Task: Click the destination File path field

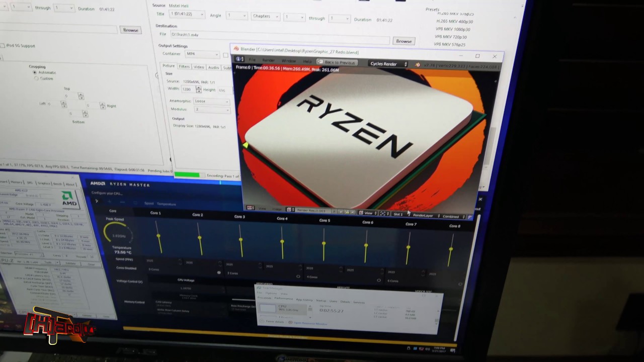Action: 280,37
